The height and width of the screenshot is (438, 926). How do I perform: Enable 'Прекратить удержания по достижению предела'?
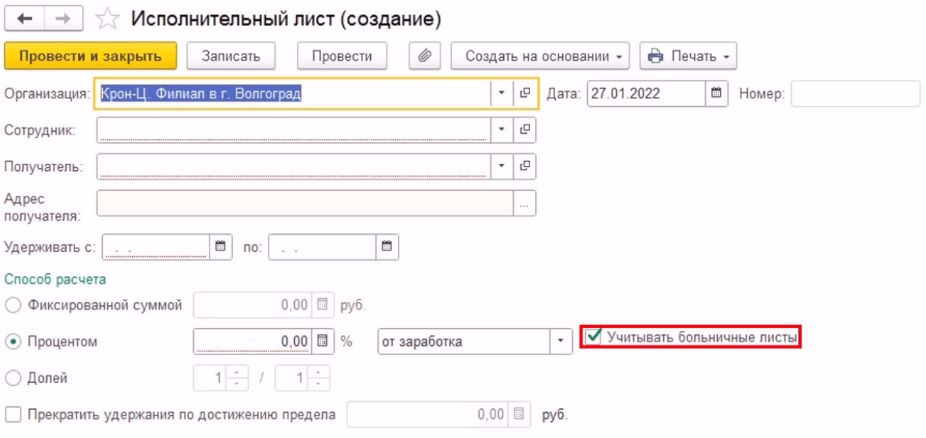12,414
